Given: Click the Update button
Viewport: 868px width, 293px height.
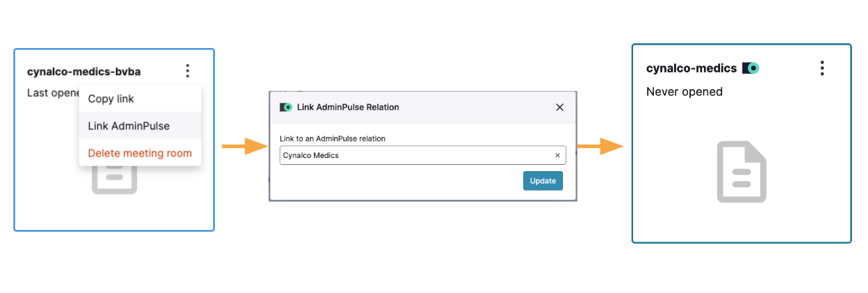Looking at the screenshot, I should (543, 181).
